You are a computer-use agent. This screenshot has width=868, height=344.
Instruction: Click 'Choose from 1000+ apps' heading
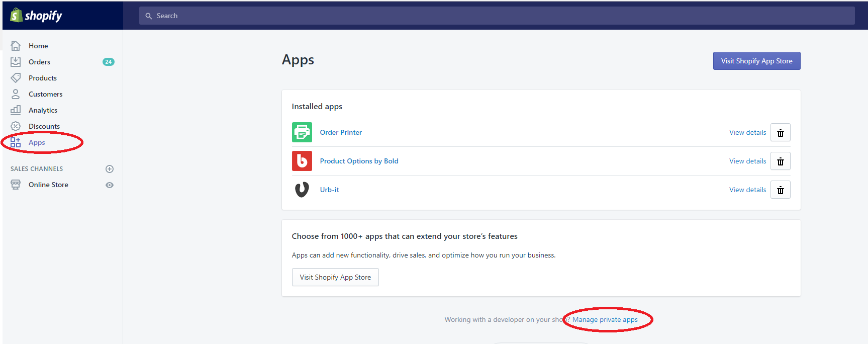pos(405,236)
